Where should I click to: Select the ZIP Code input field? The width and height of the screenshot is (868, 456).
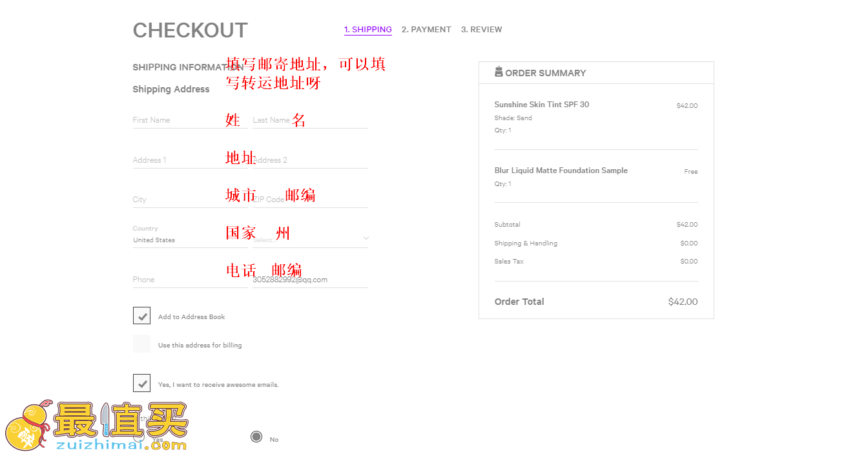click(x=311, y=200)
